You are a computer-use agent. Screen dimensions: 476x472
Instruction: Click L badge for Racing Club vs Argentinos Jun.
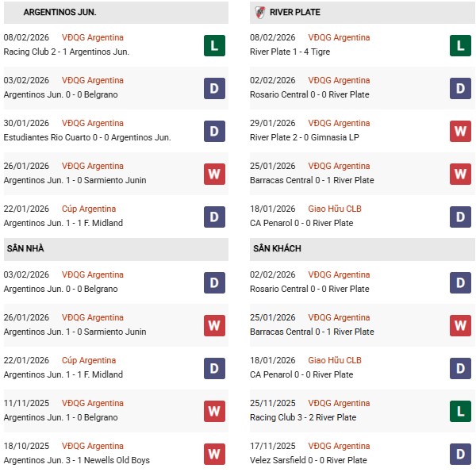(x=214, y=45)
